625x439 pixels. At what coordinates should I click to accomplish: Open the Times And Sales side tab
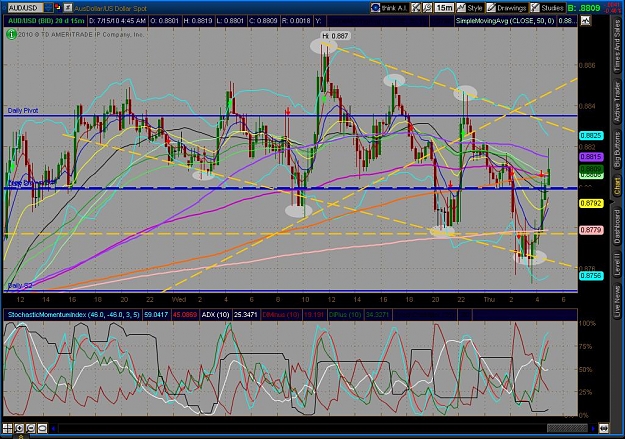pos(617,46)
